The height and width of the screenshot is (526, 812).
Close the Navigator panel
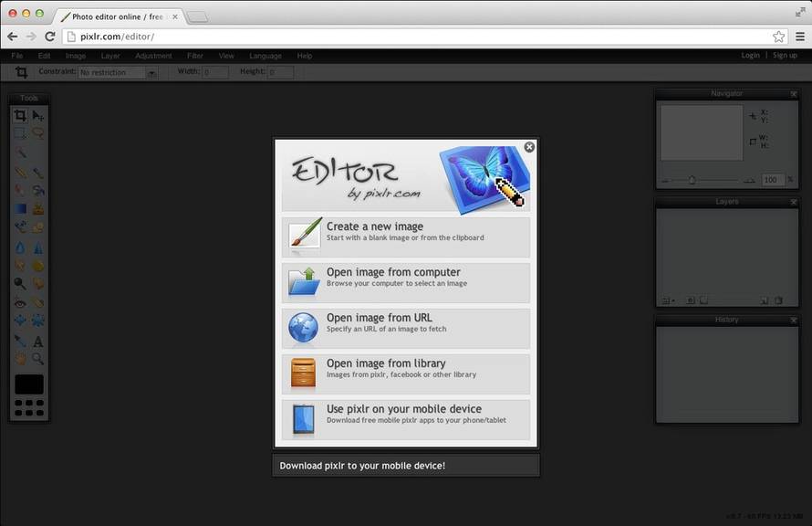[792, 93]
